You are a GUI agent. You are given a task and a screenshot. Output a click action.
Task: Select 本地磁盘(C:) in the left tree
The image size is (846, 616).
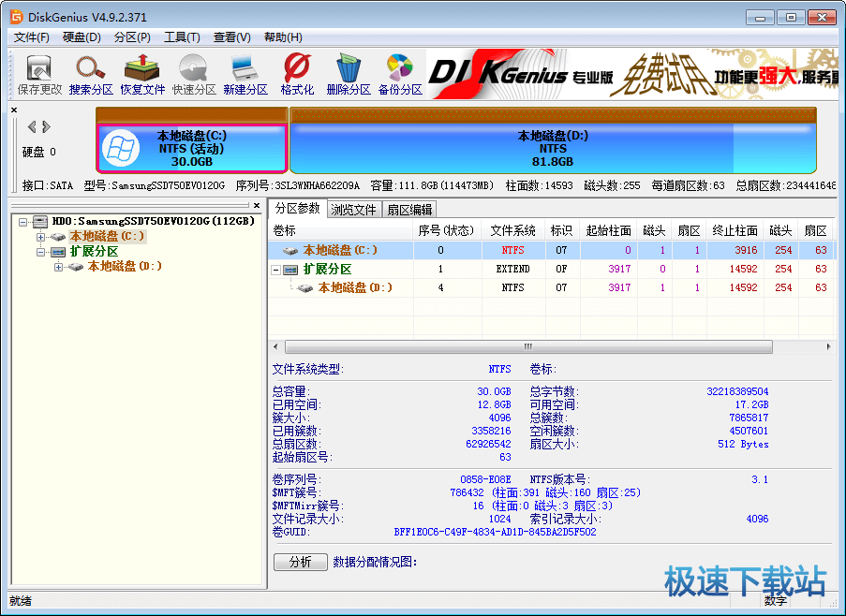(107, 237)
